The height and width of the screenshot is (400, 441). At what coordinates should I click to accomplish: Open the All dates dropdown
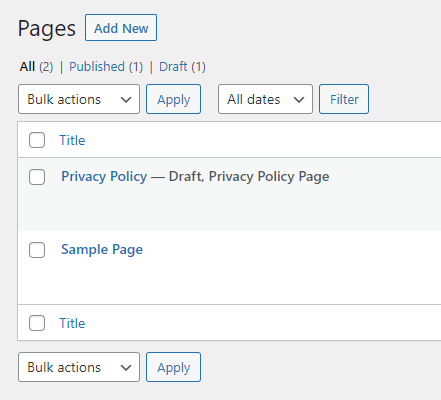click(265, 99)
